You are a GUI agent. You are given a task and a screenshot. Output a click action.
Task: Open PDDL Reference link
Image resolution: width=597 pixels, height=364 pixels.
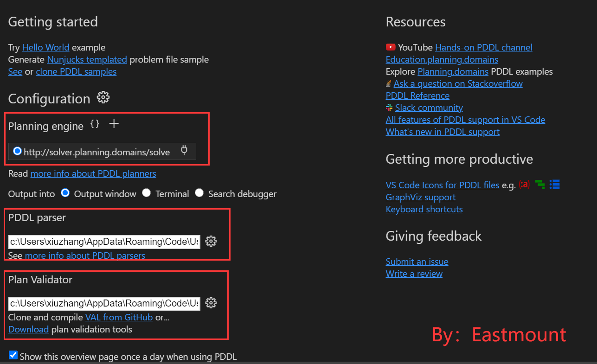click(x=417, y=96)
